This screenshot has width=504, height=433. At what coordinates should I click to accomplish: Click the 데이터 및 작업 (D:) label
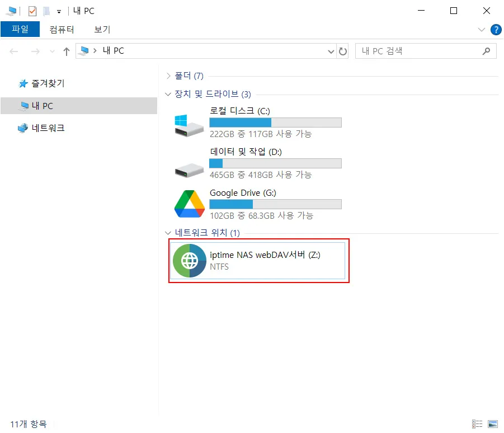click(x=246, y=152)
